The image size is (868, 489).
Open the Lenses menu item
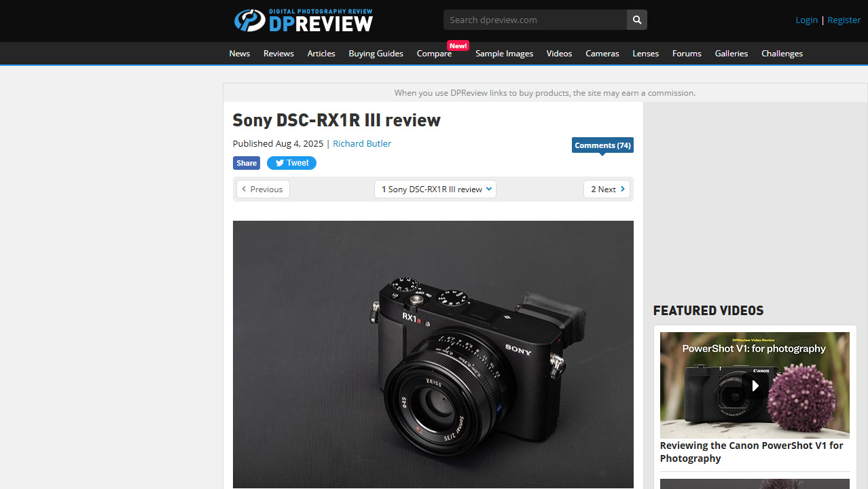point(645,54)
